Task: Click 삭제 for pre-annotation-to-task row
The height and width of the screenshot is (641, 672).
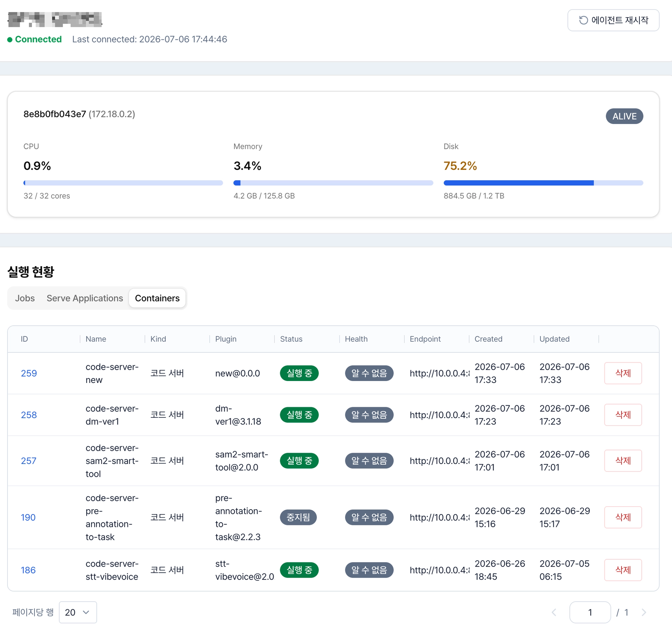Action: (x=623, y=517)
